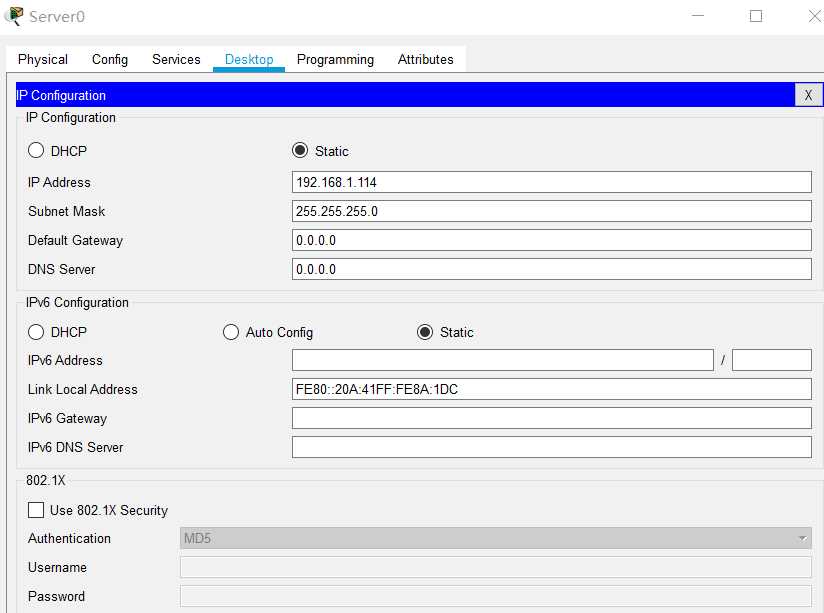Focus the IPv6 DNS Server field
This screenshot has width=824, height=613.
tap(552, 447)
